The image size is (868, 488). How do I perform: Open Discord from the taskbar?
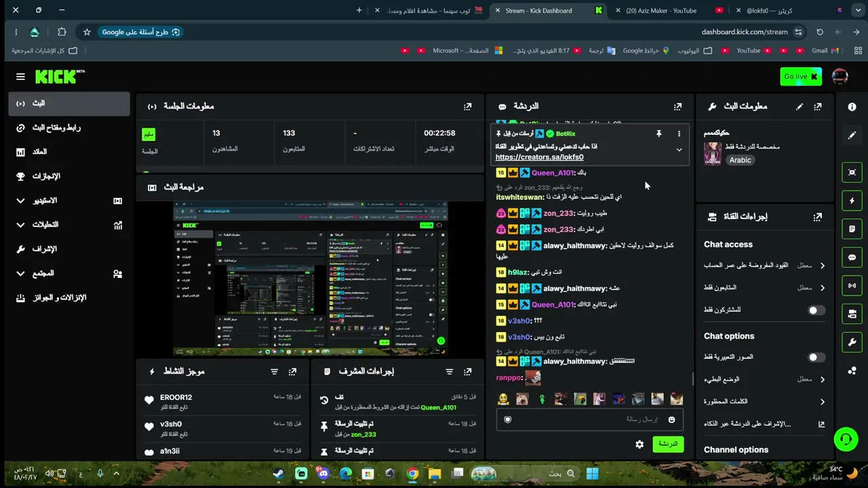[x=323, y=474]
